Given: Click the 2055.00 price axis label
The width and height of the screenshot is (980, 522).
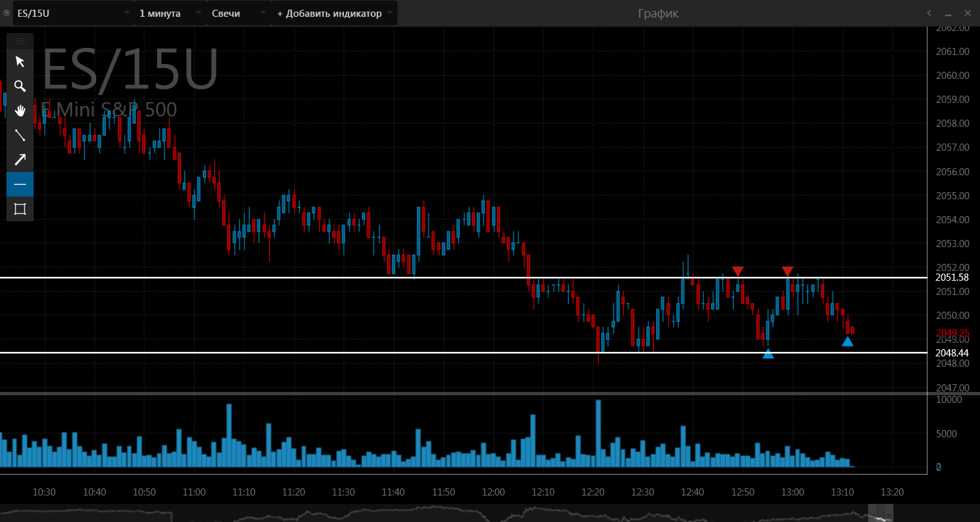Looking at the screenshot, I should [x=952, y=196].
